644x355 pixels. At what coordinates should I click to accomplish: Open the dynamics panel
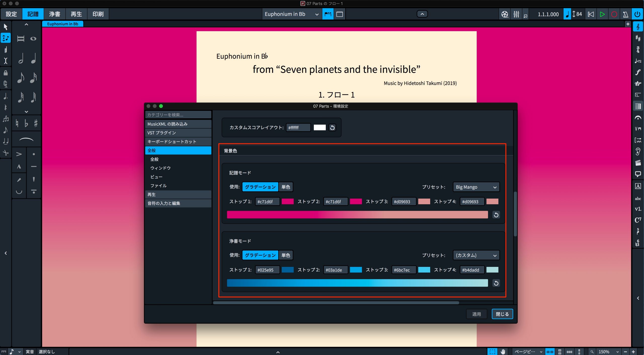click(638, 72)
